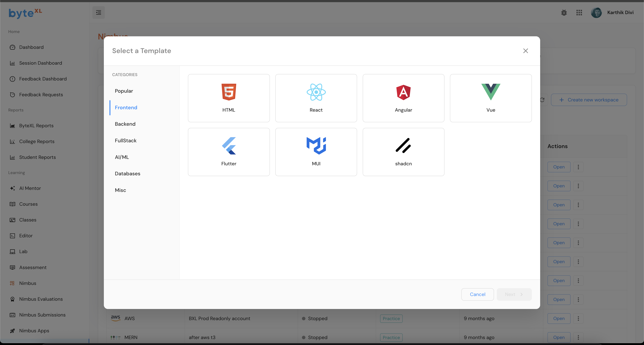This screenshot has height=345, width=644.
Task: Open the AWS workspace
Action: pyautogui.click(x=559, y=319)
